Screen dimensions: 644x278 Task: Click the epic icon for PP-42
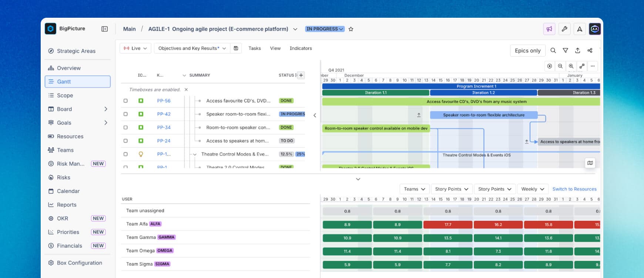[x=141, y=114]
